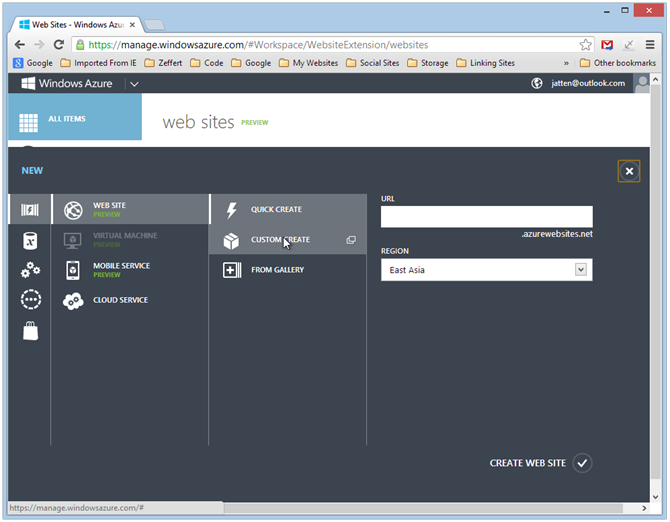Select the Compute category icon in sidebar
This screenshot has height=522, width=670.
pos(30,209)
